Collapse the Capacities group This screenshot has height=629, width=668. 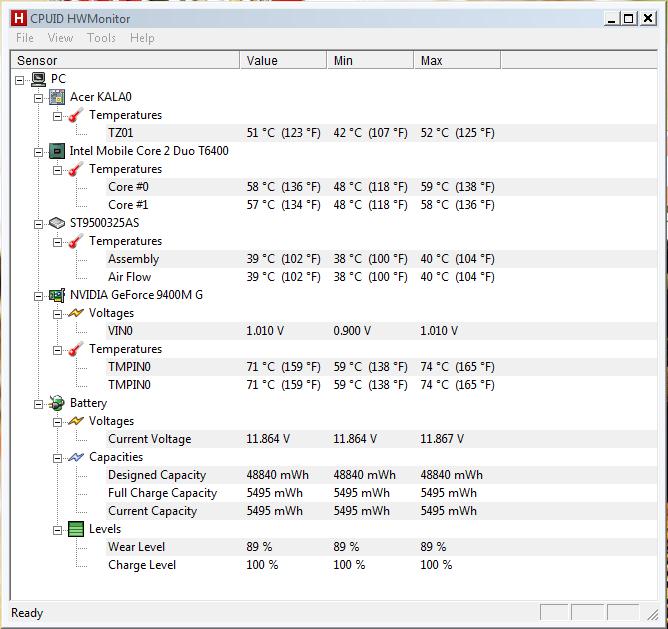57,459
